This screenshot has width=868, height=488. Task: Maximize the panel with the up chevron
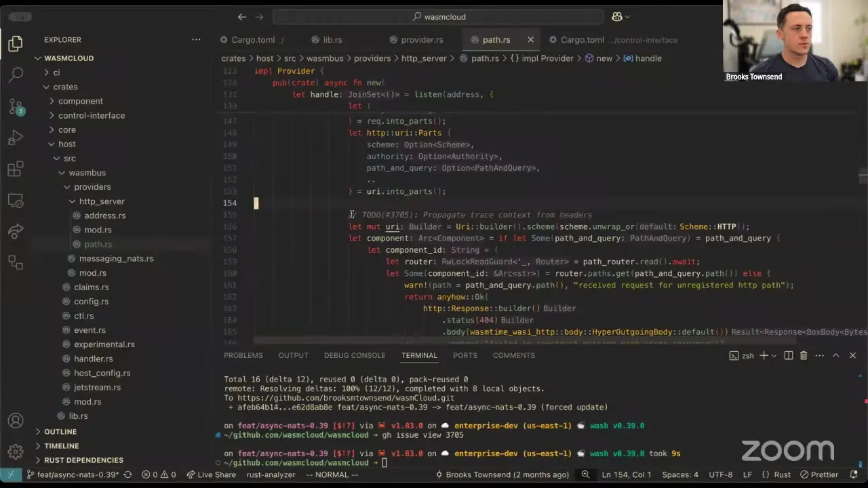(x=835, y=355)
